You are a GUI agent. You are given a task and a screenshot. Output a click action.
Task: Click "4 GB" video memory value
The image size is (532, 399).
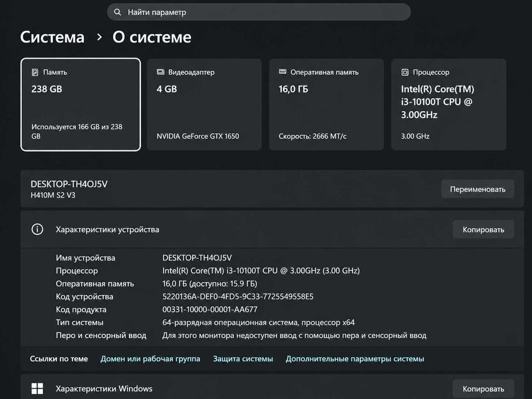166,89
